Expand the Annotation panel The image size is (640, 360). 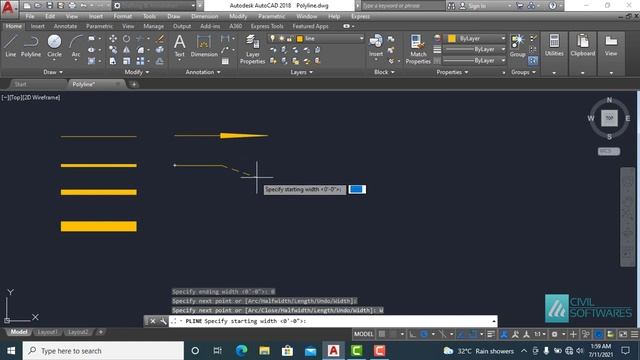pos(203,72)
